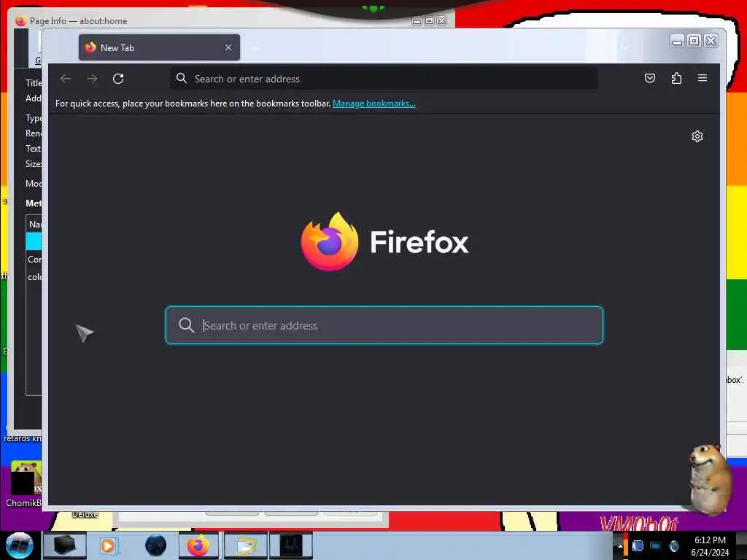Go forward with the forward arrow
Viewport: 747px width, 560px height.
tap(92, 79)
